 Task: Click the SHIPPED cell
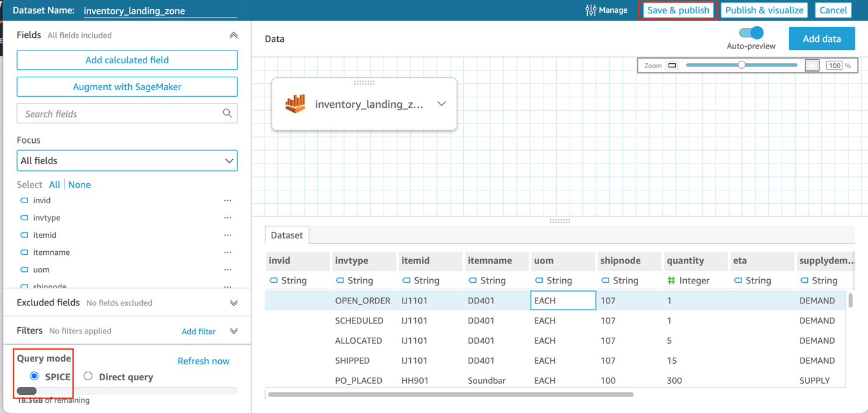(364, 361)
